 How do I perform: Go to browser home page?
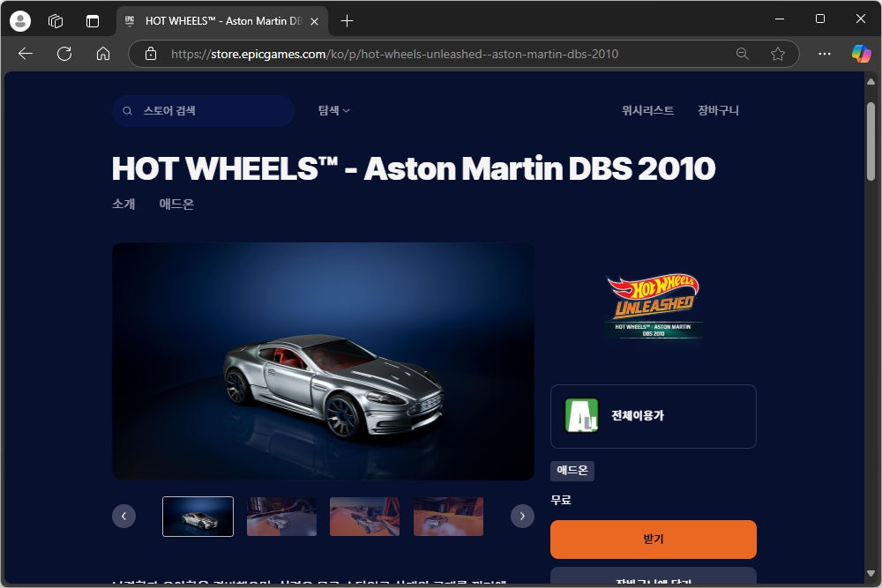[103, 54]
